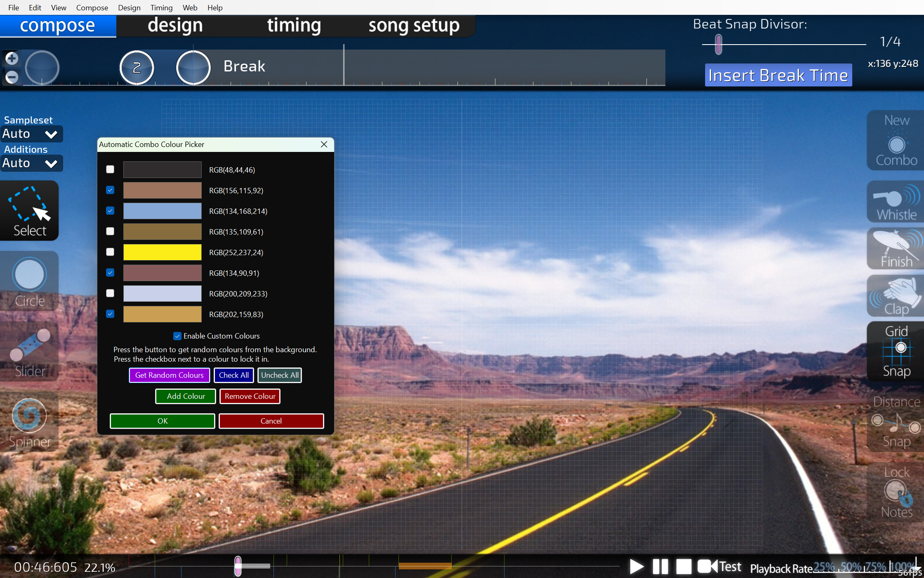Click Get Random Colours button
Screen dimensions: 924x578
pos(169,375)
